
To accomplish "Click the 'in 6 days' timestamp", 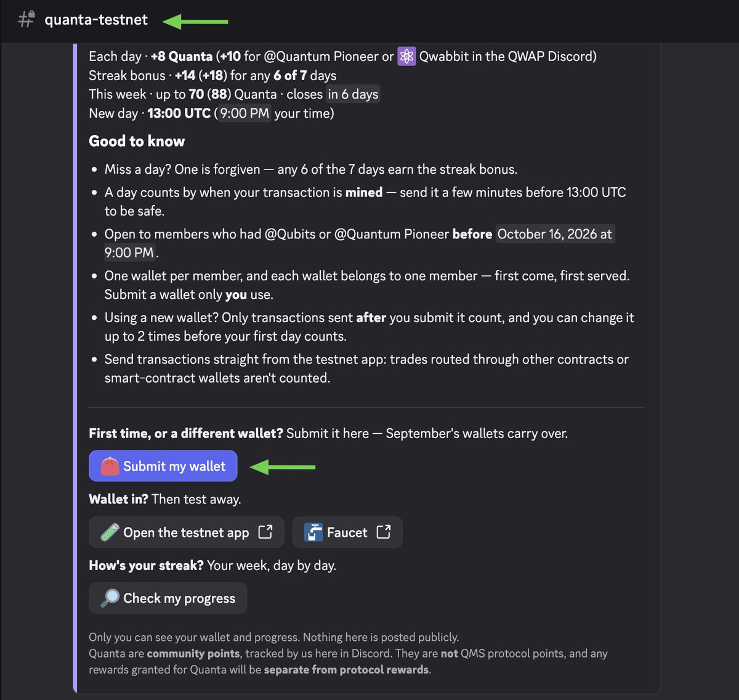I will (353, 94).
